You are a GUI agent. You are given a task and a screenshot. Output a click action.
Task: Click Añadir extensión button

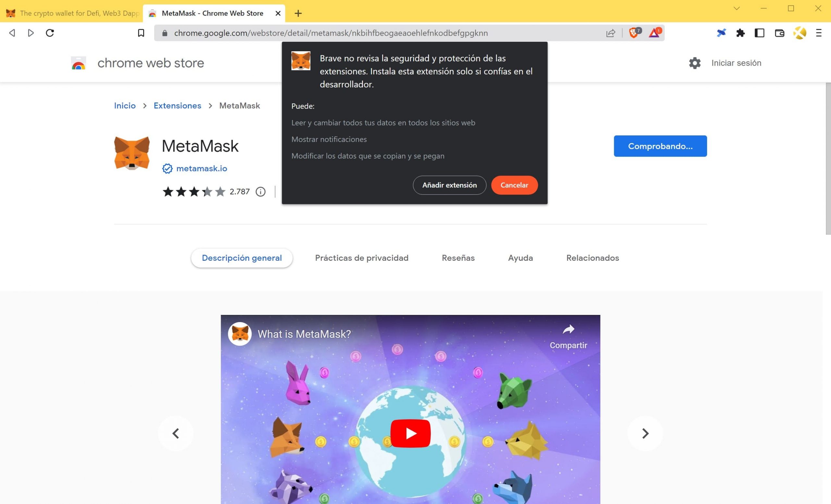449,185
